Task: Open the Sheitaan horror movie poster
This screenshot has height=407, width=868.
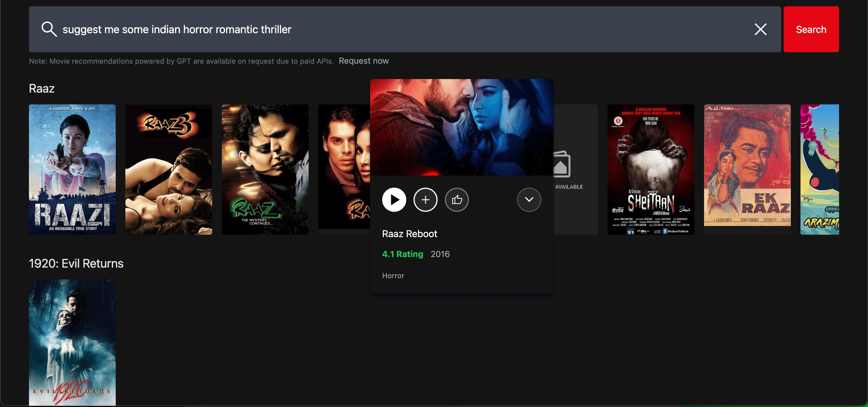Action: coord(650,169)
